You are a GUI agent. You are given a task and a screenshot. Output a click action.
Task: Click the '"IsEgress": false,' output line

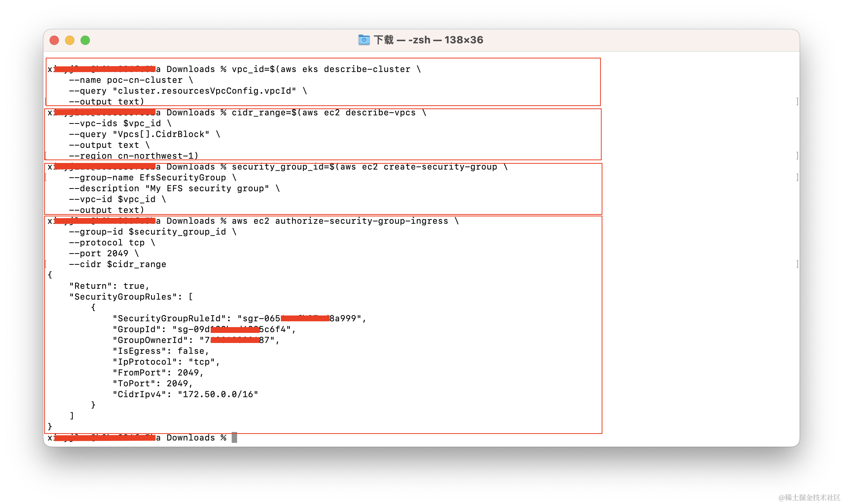[x=161, y=351]
